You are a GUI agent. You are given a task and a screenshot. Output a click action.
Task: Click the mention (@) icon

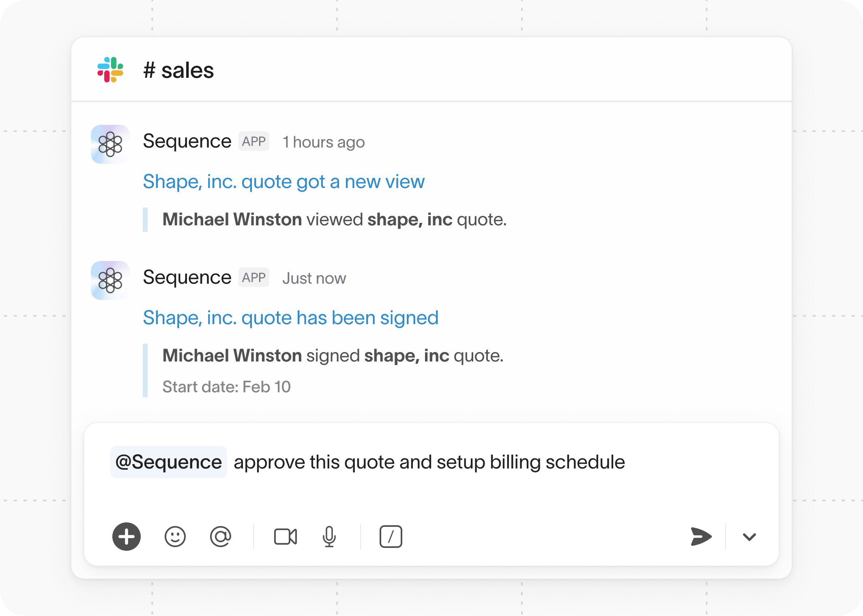221,537
